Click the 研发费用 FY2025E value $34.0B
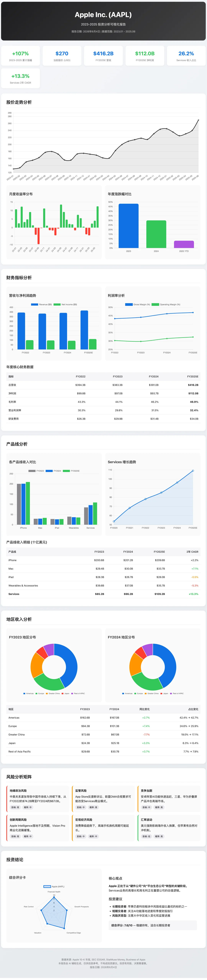Screen dimensions: 207x980 (x=194, y=419)
